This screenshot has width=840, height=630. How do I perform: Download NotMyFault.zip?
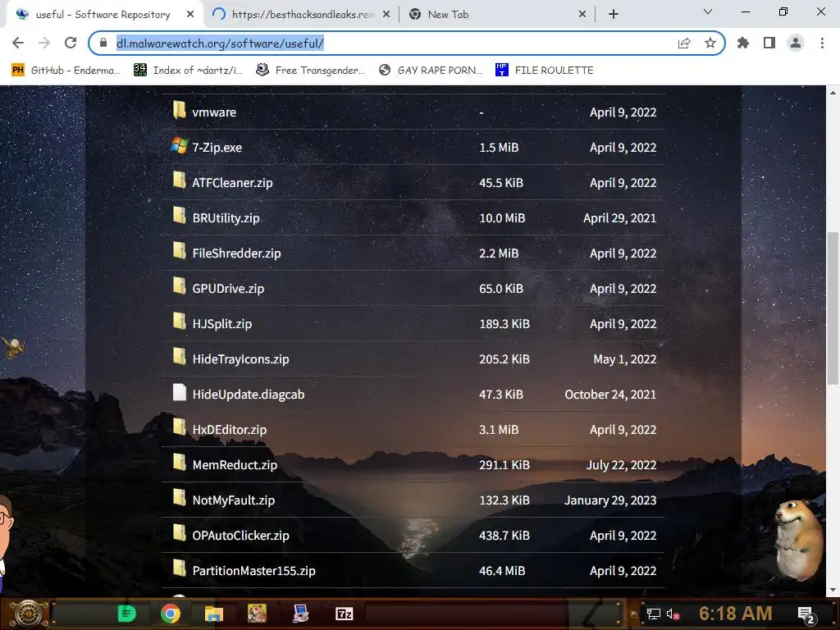point(234,500)
